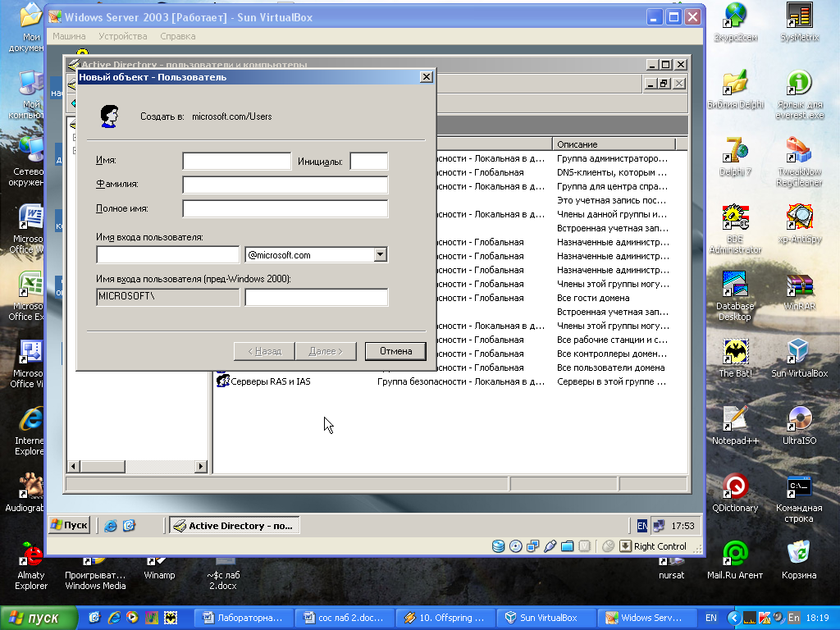Click VirtualBox shared folders status icon
840x630 pixels.
568,546
